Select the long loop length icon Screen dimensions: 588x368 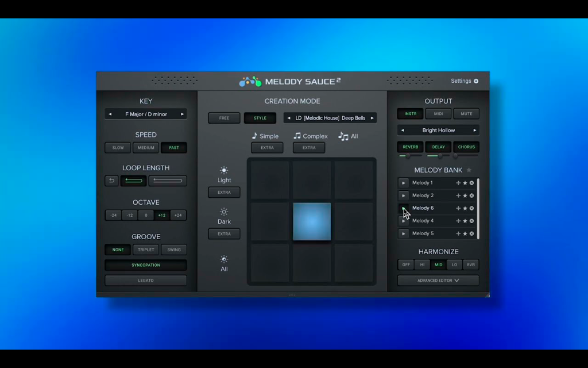tap(168, 181)
